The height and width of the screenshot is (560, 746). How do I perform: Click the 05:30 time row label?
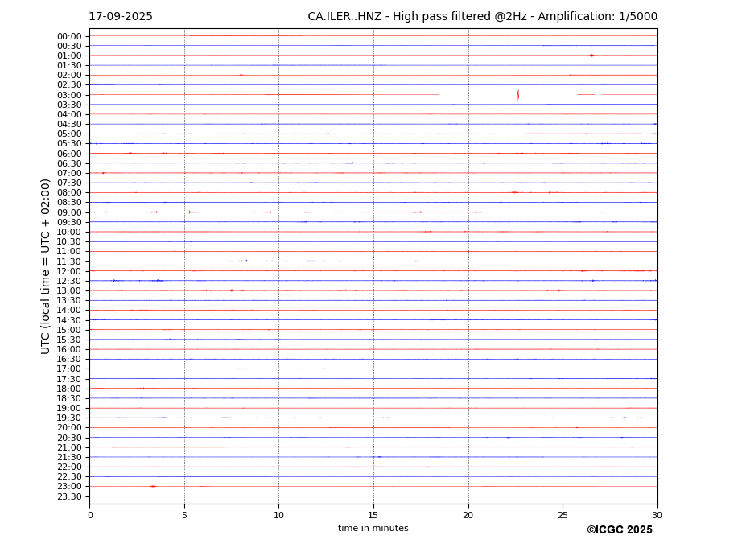tap(69, 144)
